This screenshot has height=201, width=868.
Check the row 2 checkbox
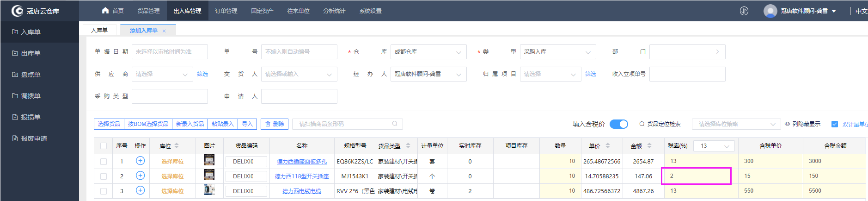coord(104,176)
